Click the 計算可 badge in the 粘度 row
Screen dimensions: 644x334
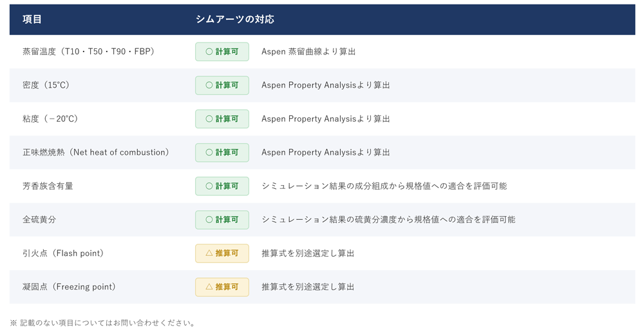(x=222, y=119)
